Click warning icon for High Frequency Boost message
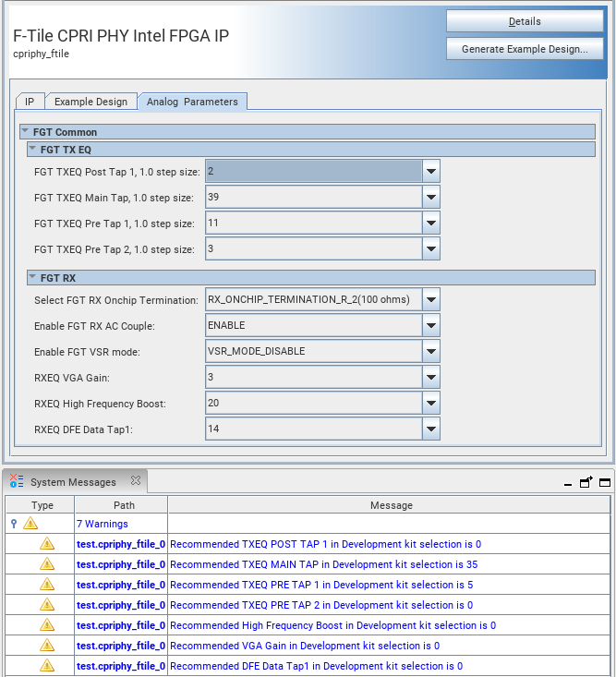This screenshot has width=616, height=677. [x=47, y=624]
